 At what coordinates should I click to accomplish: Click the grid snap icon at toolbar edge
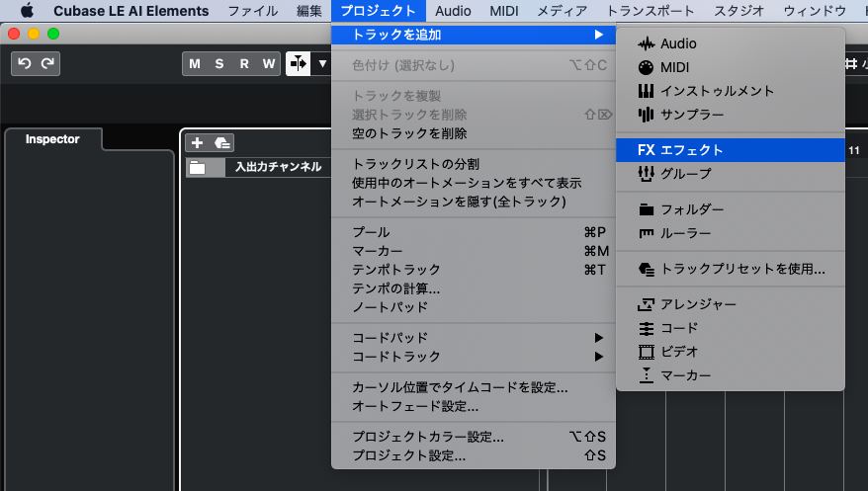coord(851,64)
